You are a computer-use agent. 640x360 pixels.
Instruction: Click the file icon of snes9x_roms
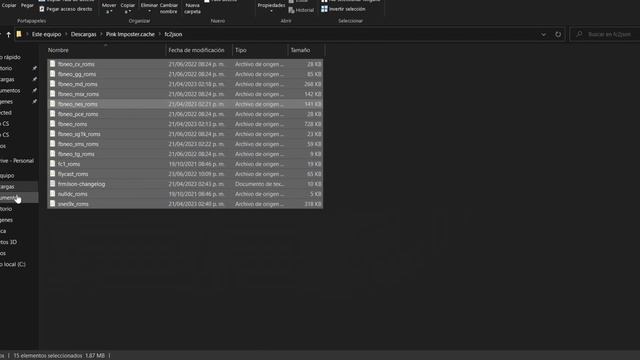point(52,204)
